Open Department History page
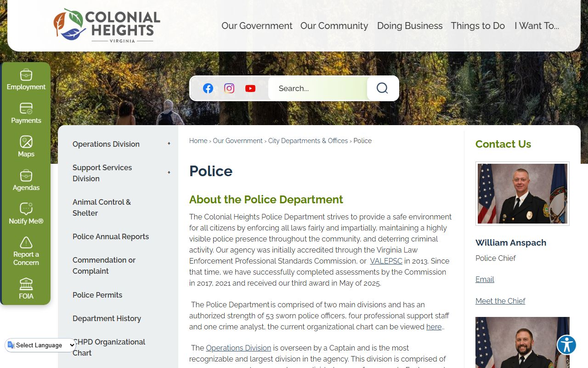This screenshot has height=368, width=588. [107, 318]
